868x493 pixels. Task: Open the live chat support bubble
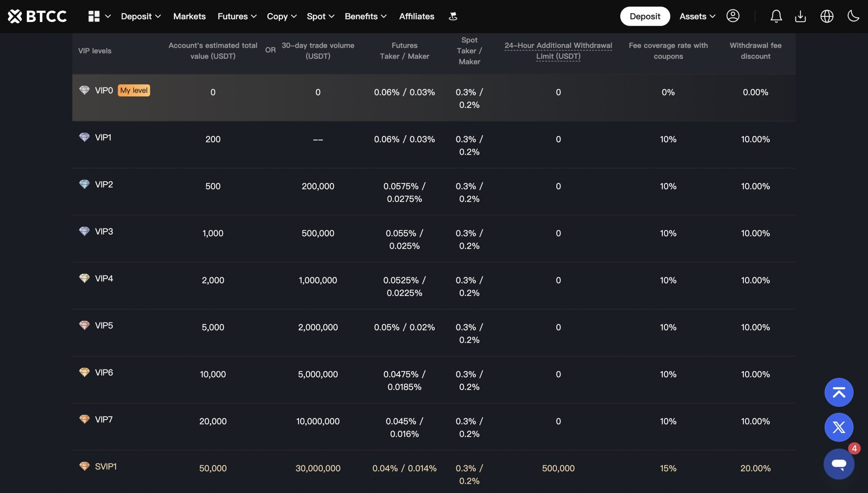pos(839,464)
